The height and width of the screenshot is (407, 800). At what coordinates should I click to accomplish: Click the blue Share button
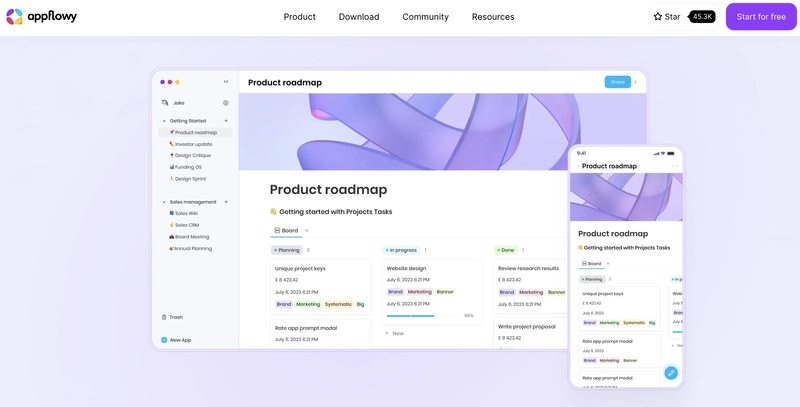coord(617,82)
